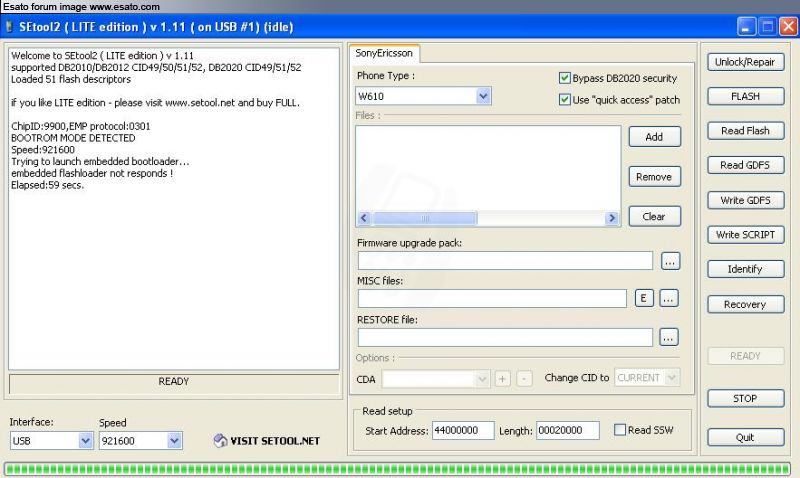800x478 pixels.
Task: Exit via the Quit button
Action: 745,437
